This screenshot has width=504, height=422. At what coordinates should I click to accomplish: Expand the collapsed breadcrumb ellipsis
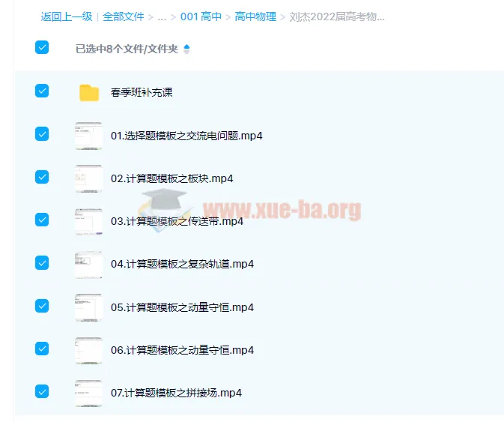162,16
